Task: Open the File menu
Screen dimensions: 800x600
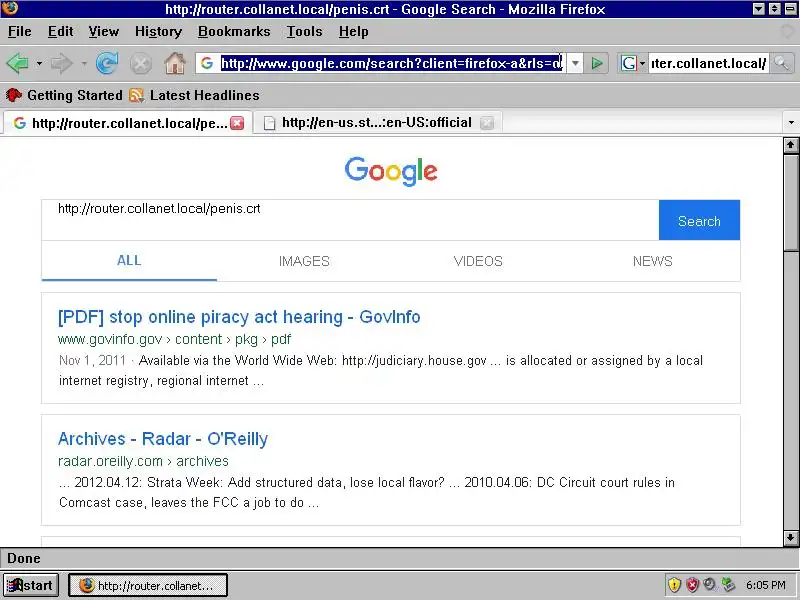Action: click(19, 32)
